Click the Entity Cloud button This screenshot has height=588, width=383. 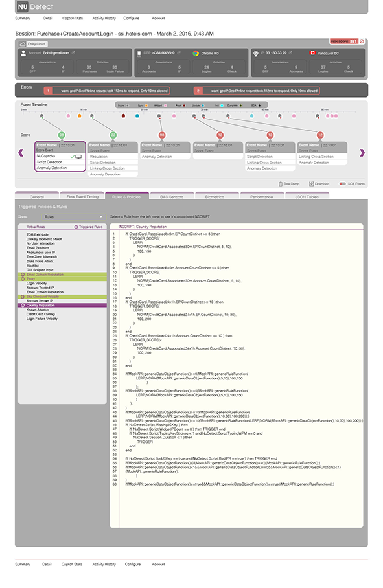pos(32,44)
